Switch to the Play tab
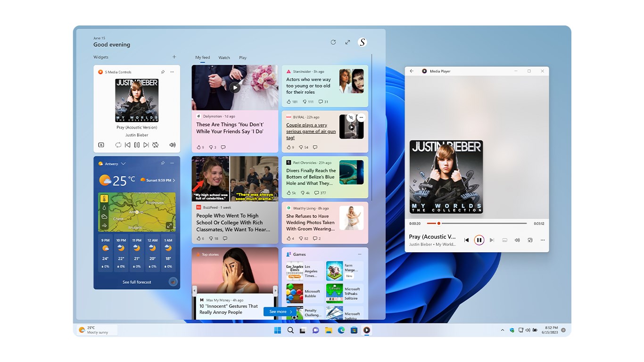 [243, 58]
